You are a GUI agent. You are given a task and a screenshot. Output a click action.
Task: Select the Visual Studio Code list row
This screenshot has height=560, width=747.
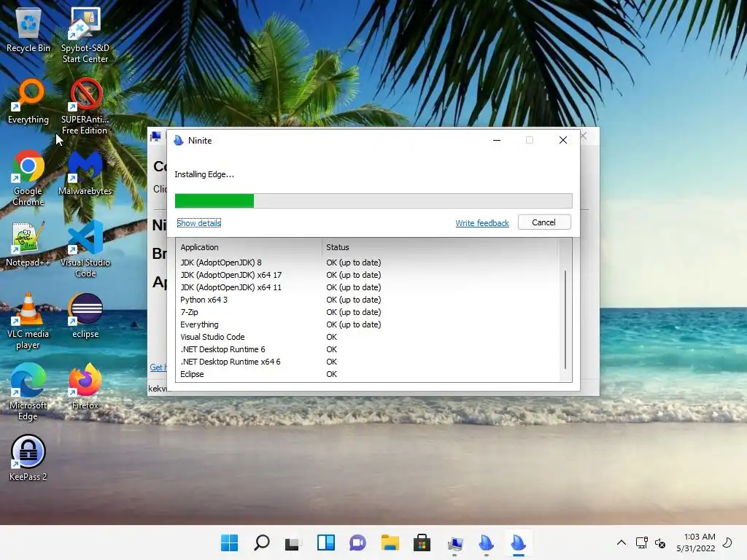point(366,337)
